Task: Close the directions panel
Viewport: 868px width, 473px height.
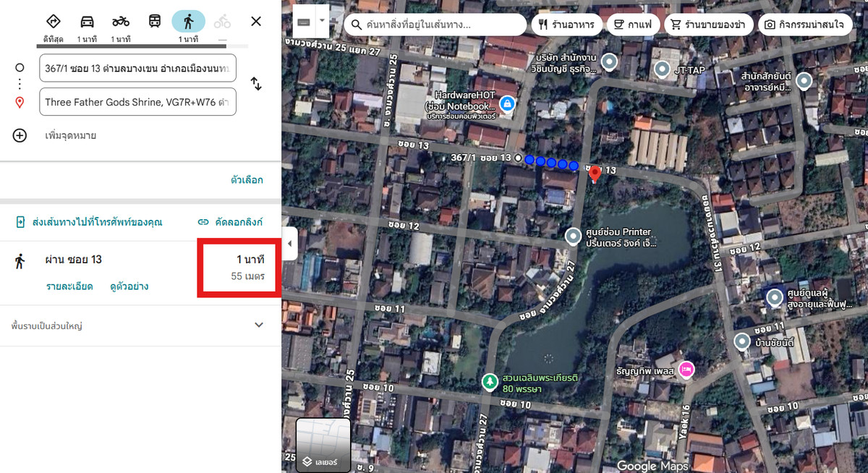Action: coord(256,22)
